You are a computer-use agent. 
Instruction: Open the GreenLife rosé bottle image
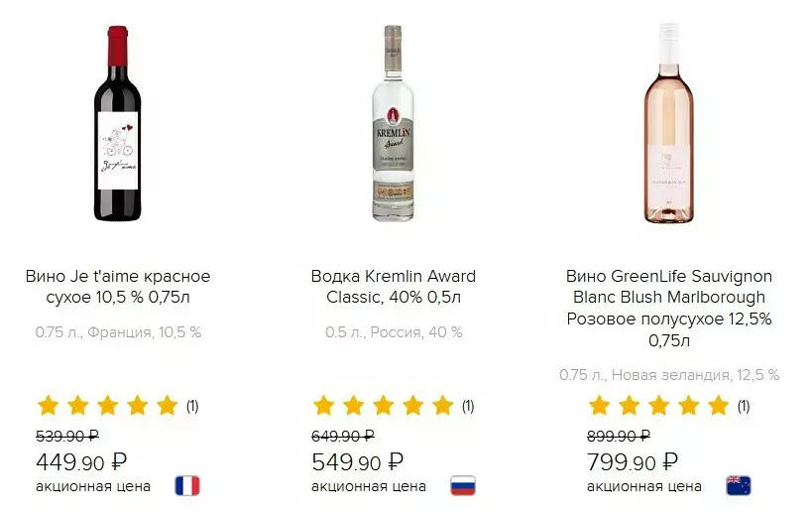[669, 123]
